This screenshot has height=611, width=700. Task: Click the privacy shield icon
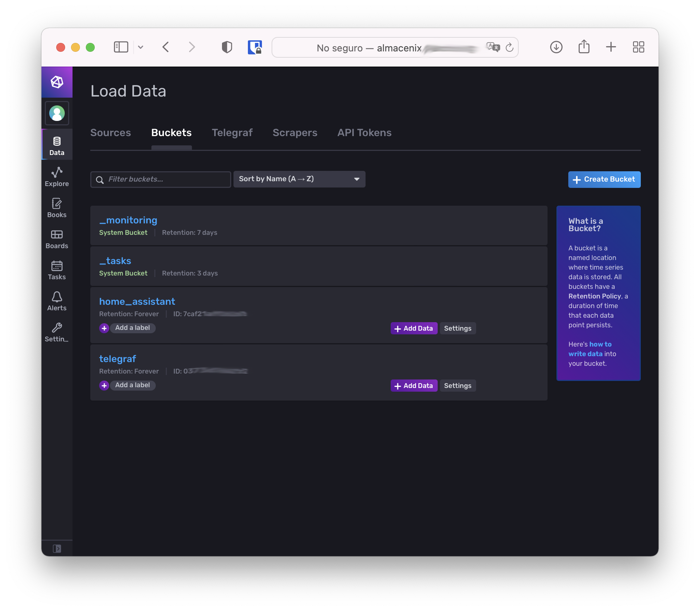click(227, 47)
